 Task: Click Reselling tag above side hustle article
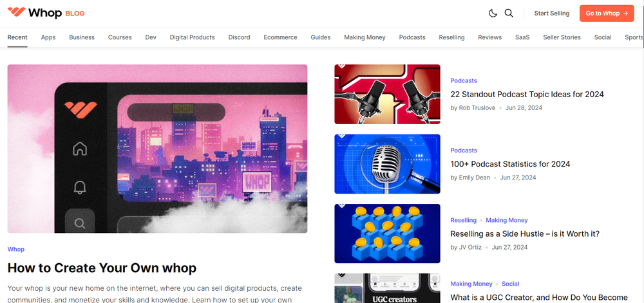click(463, 220)
